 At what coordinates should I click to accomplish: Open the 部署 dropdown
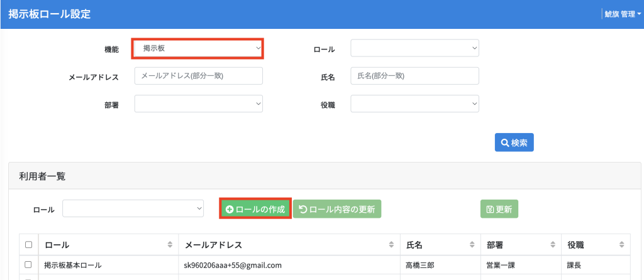click(x=199, y=104)
